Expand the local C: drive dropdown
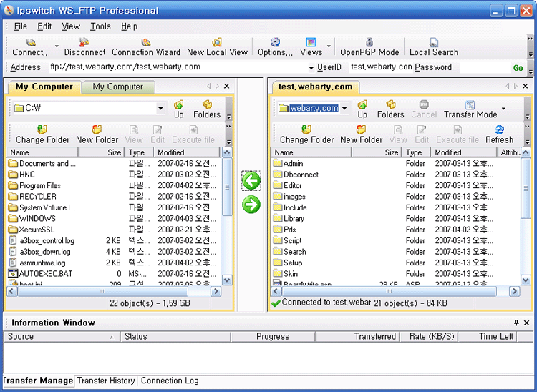 coord(160,109)
